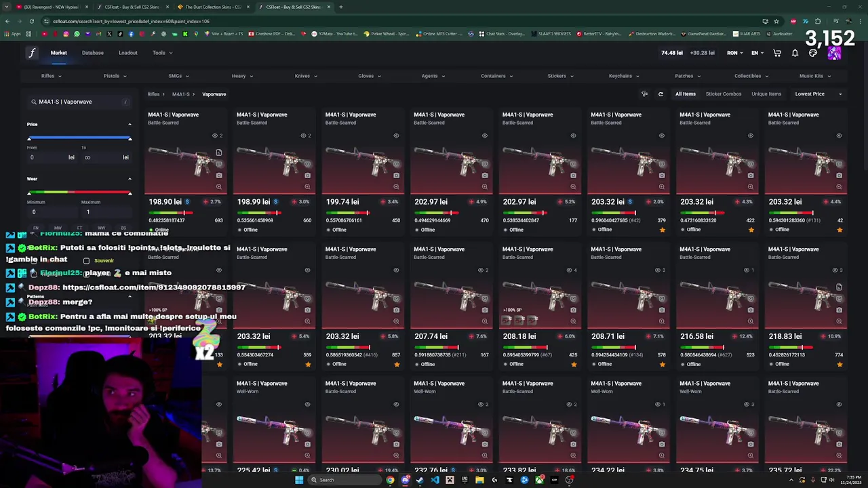Image resolution: width=868 pixels, height=488 pixels.
Task: Collapse the Wear filter section
Action: coord(130,179)
